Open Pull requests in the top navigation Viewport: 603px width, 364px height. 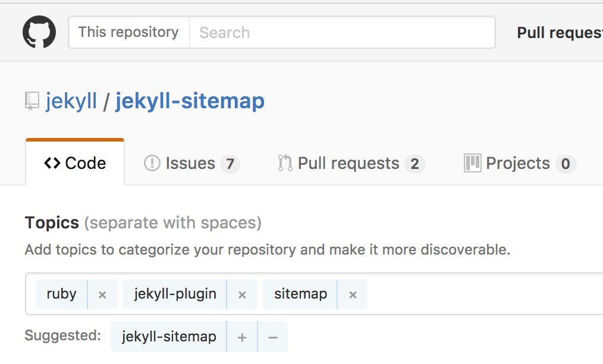(x=559, y=33)
